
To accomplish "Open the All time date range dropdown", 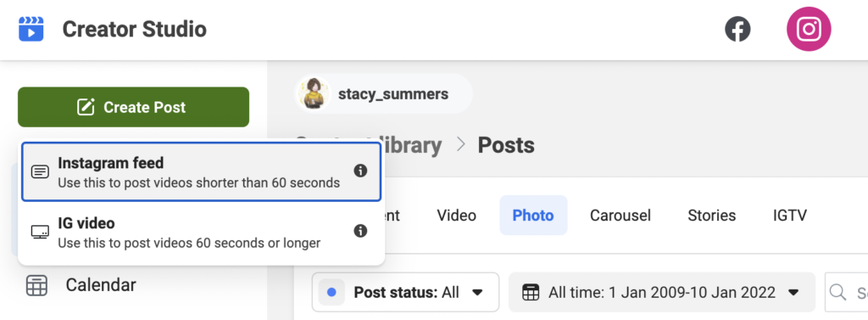I will [x=661, y=292].
